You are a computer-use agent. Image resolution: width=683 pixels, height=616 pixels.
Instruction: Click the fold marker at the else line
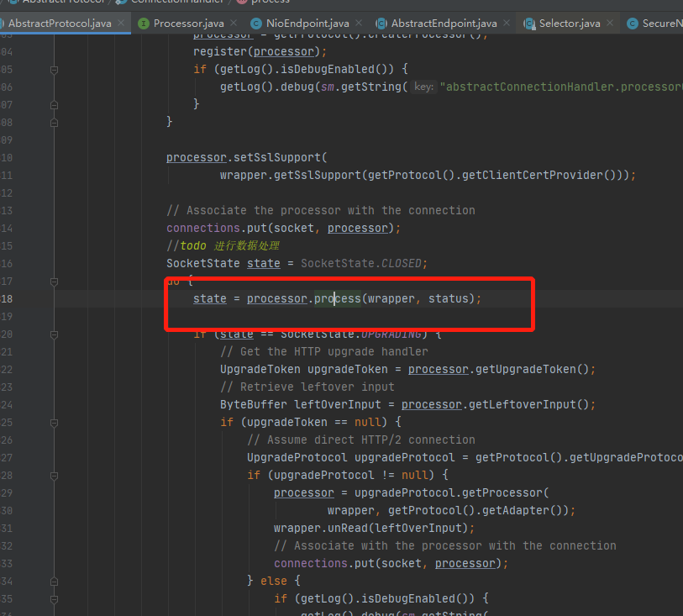tap(54, 582)
